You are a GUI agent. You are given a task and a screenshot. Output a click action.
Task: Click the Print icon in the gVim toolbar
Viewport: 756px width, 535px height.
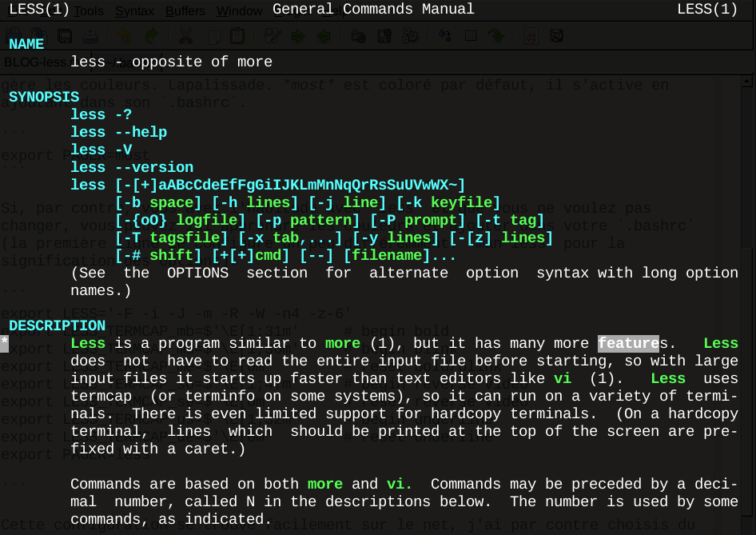tap(90, 36)
